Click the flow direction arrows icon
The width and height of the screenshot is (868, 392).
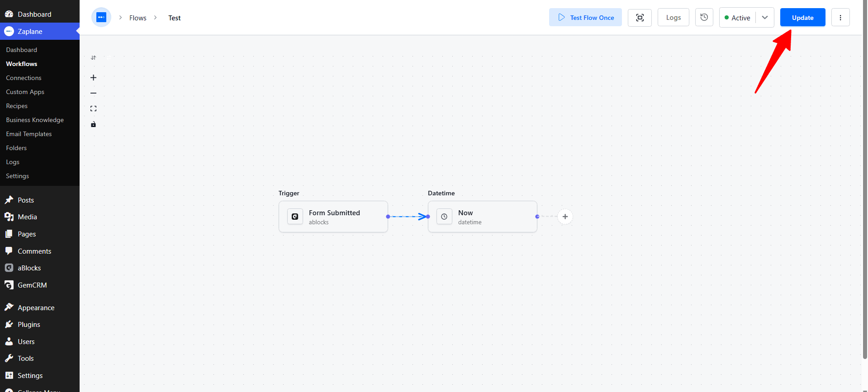94,58
